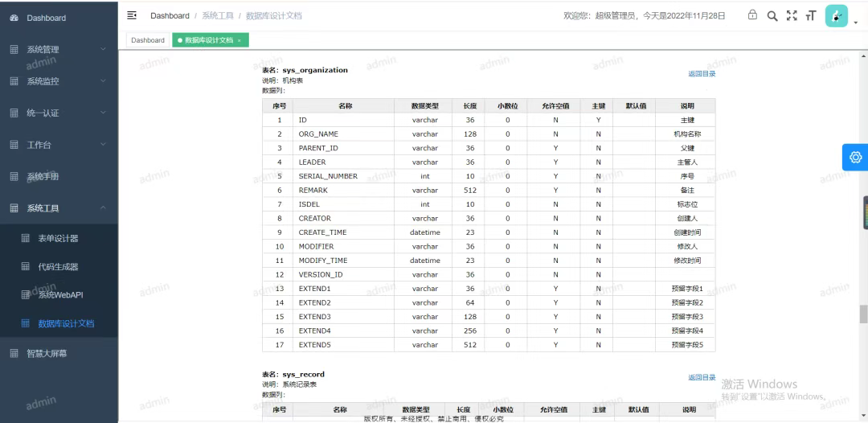Open the blue settings gear panel

(855, 158)
